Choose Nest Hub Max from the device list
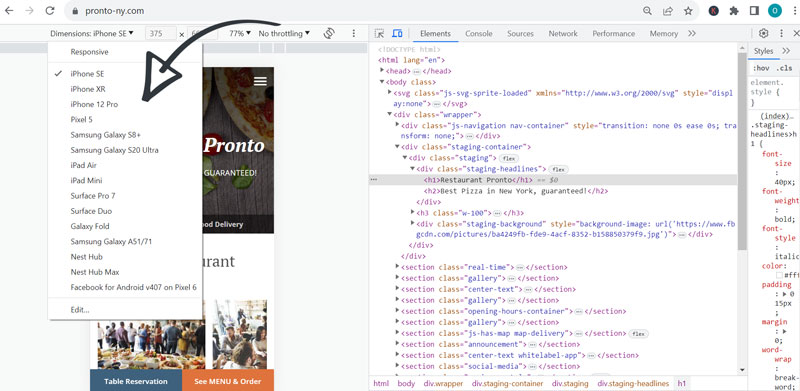 point(126,272)
